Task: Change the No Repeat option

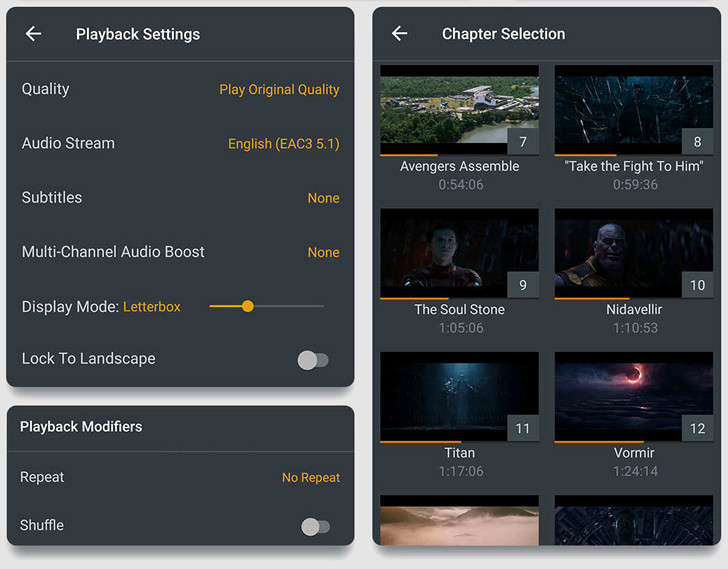Action: pyautogui.click(x=311, y=478)
